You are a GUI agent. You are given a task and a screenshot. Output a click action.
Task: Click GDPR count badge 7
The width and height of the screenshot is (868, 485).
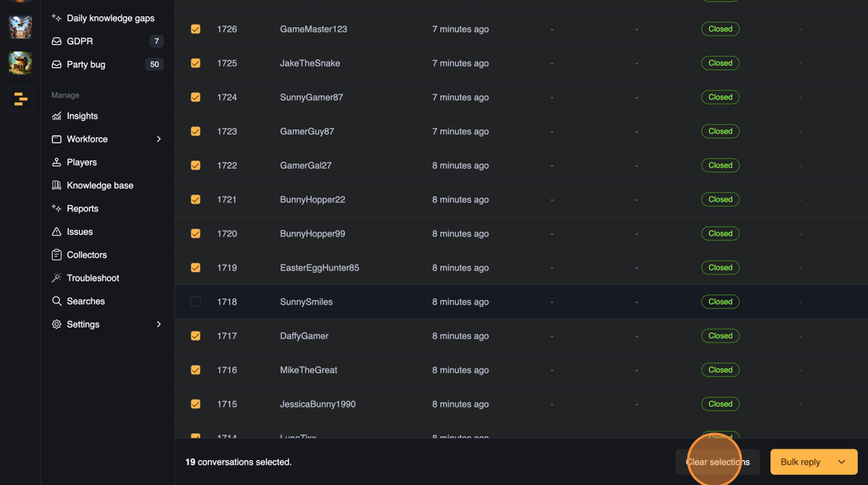click(x=157, y=42)
